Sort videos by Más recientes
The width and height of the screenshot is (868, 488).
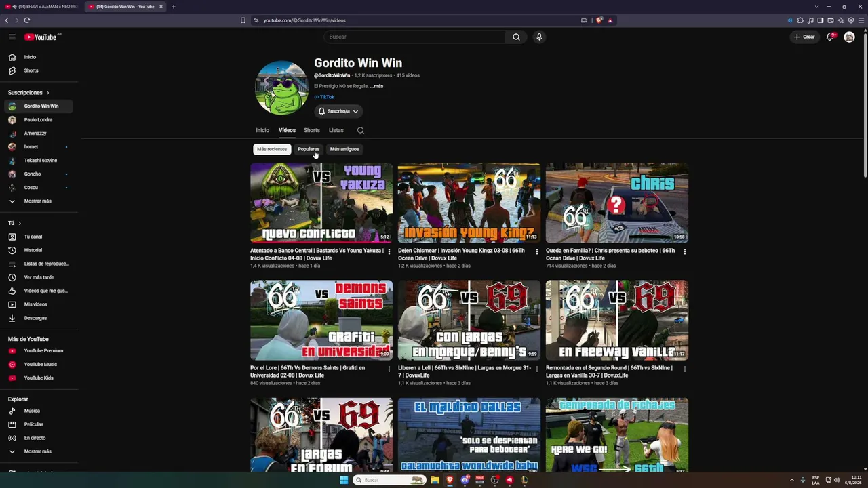pyautogui.click(x=272, y=149)
